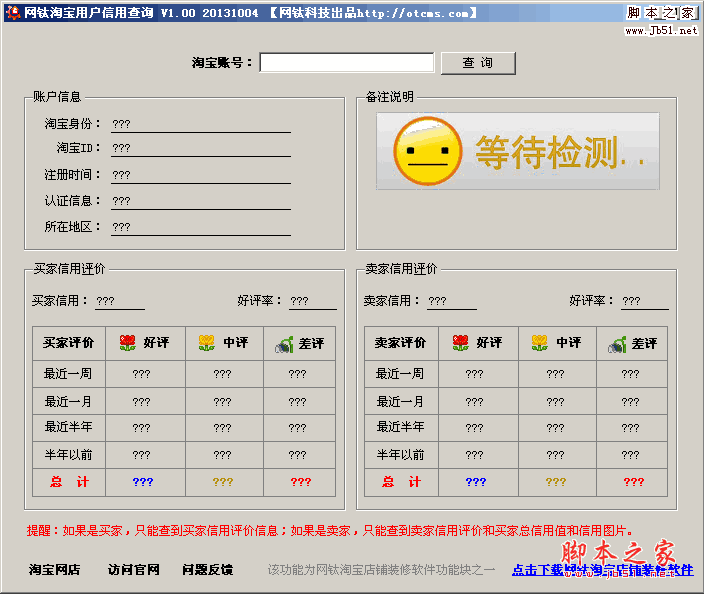Click the seller 好评率 value
The width and height of the screenshot is (704, 595).
[x=645, y=301]
